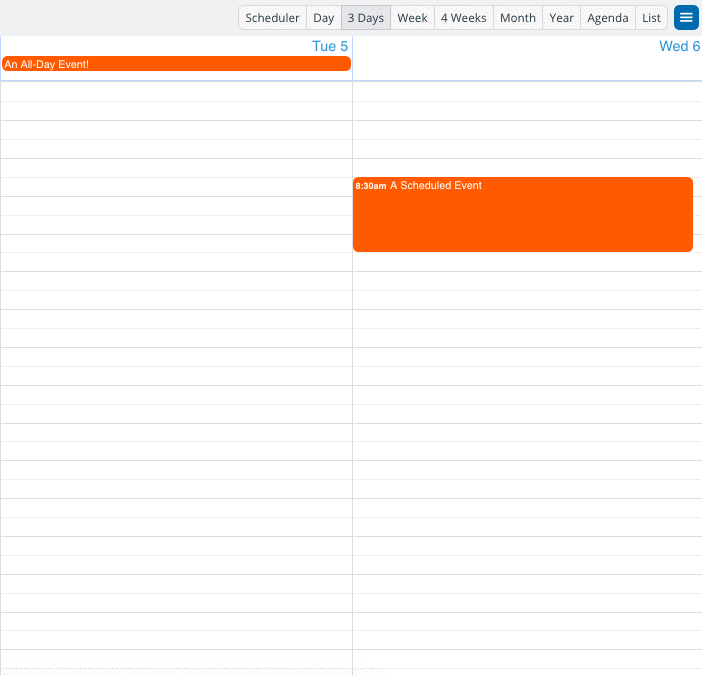
Task: Open the hamburger menu button
Action: point(686,17)
